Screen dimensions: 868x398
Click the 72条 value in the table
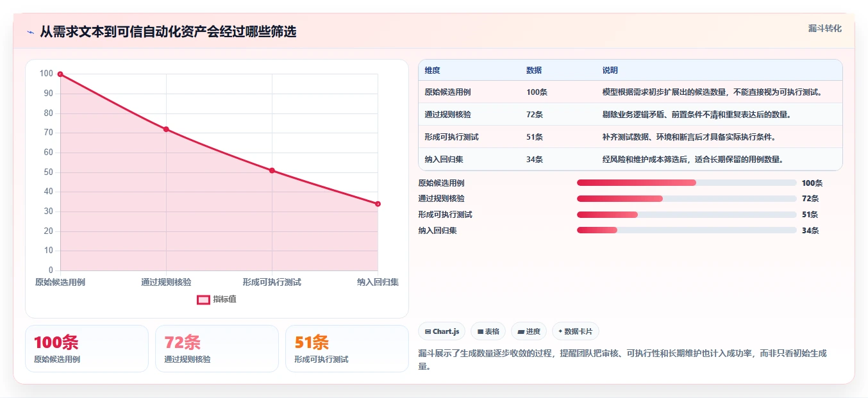(535, 115)
